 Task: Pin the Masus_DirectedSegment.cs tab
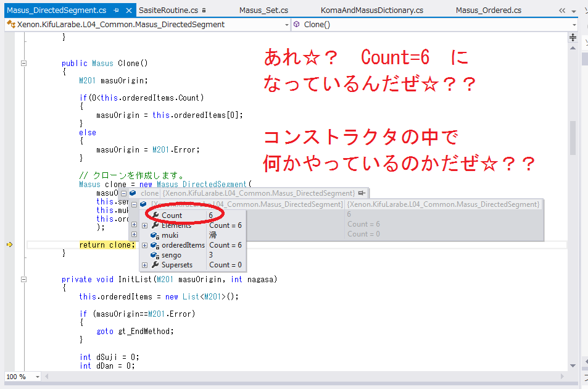coord(116,10)
